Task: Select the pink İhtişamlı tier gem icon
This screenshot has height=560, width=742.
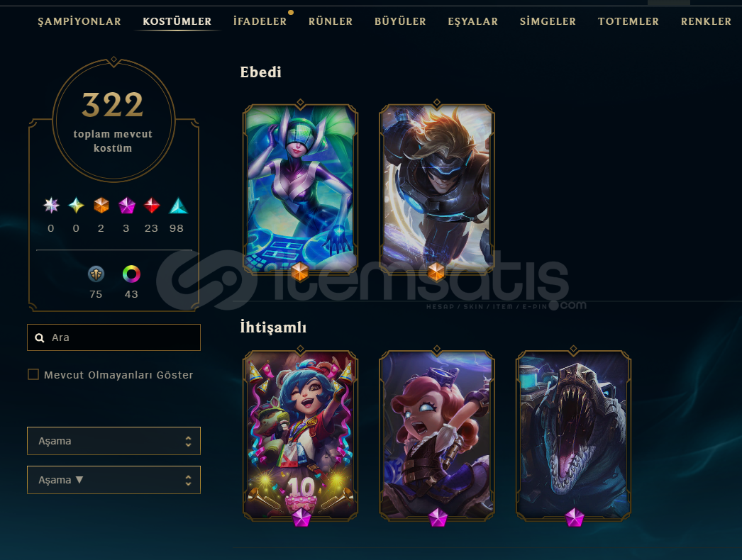Action: (x=126, y=206)
